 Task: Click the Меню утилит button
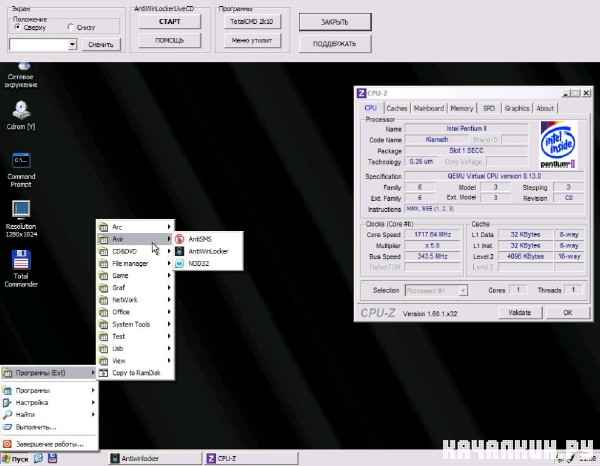[x=252, y=40]
